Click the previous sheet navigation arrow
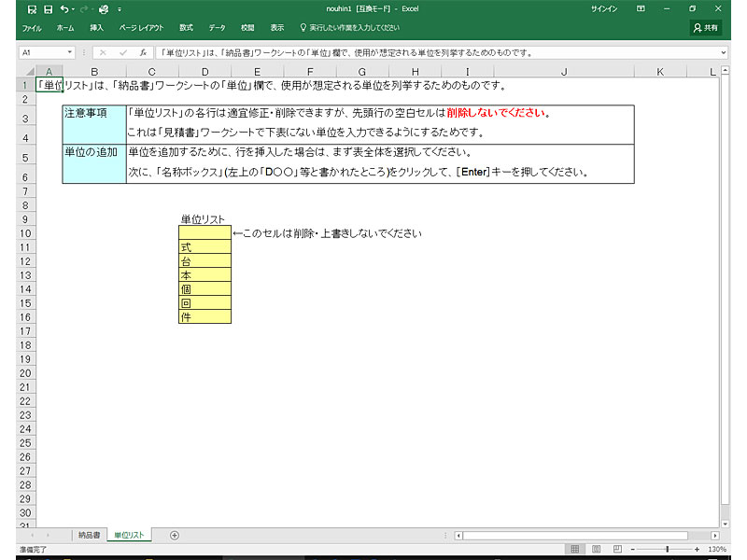Viewport: 747px width, 560px height. 33,535
